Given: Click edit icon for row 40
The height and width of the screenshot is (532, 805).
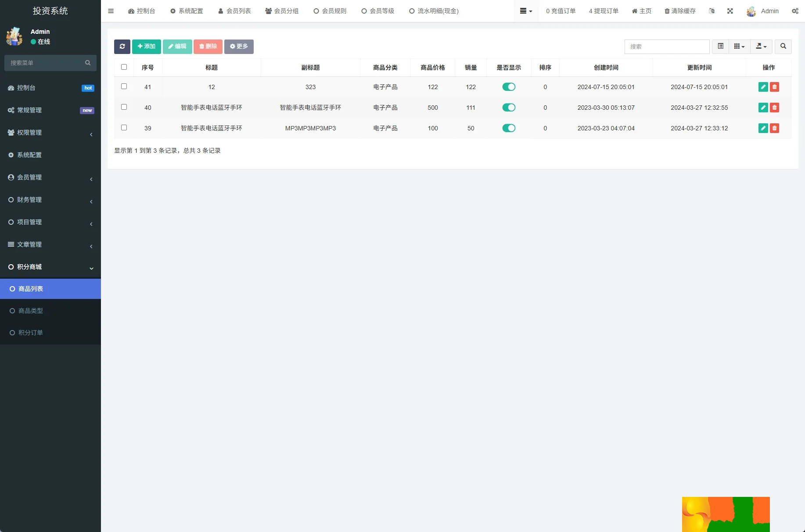Looking at the screenshot, I should 763,108.
